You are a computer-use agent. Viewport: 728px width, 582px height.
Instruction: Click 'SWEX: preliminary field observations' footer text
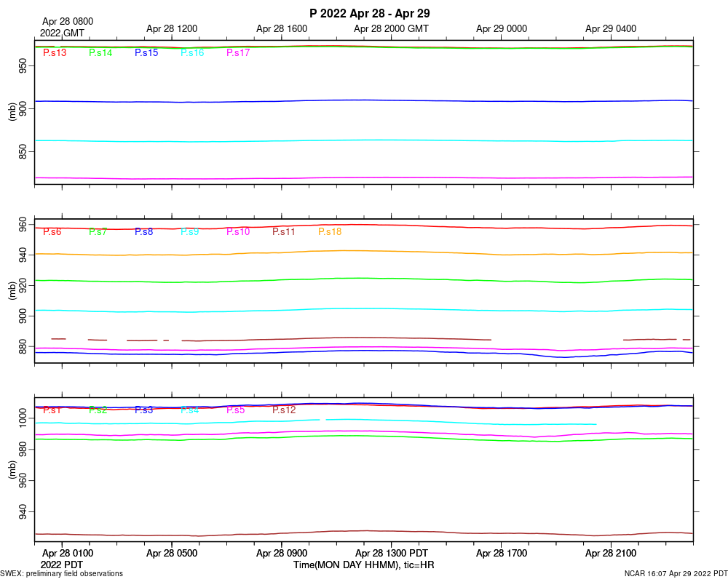62,574
